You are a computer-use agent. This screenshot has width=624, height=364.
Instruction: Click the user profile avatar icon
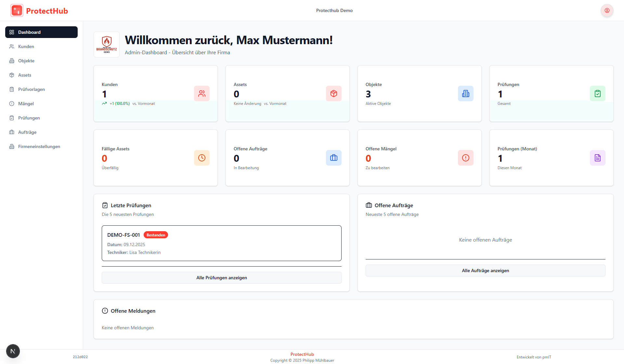tap(607, 10)
